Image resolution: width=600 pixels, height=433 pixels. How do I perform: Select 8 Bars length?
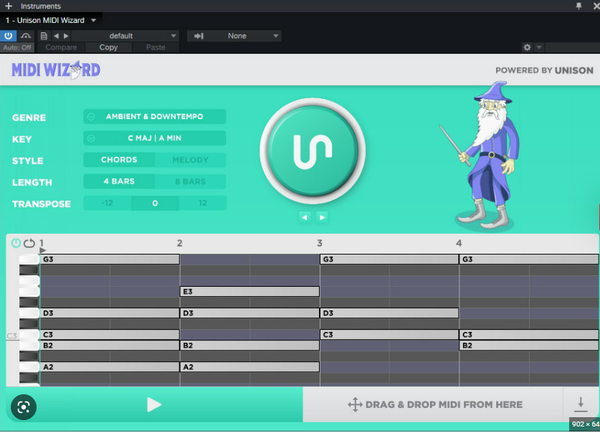coord(190,181)
